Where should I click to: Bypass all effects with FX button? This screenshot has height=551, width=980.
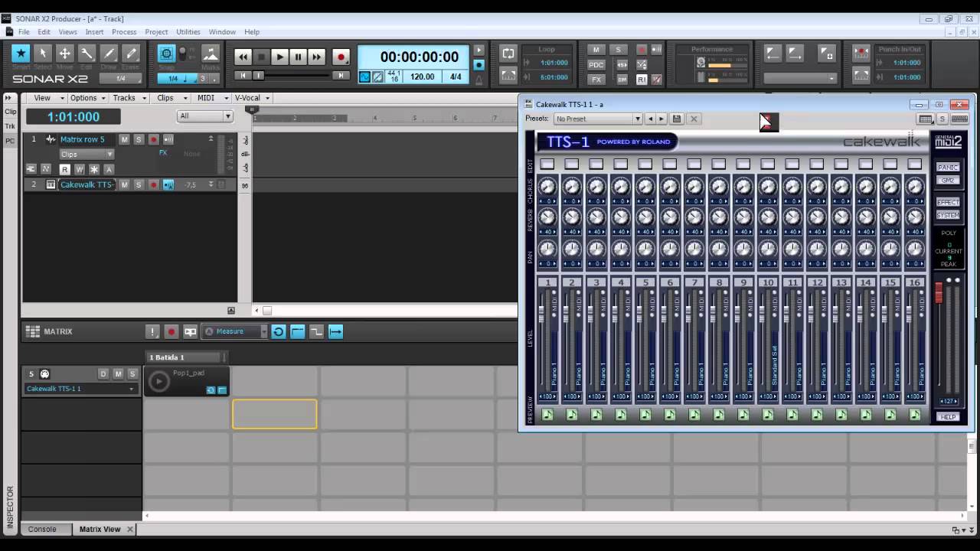596,79
